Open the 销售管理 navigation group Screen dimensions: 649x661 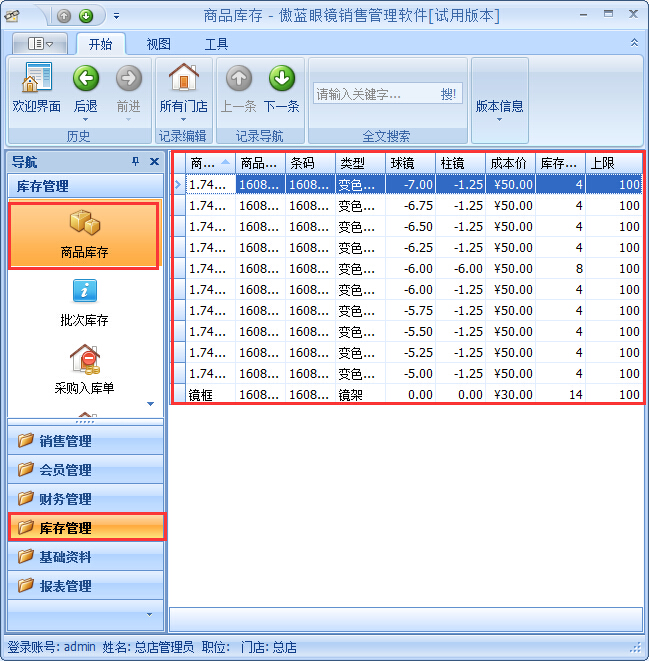pos(84,441)
